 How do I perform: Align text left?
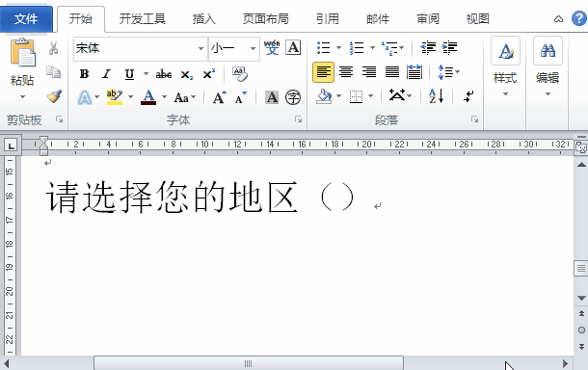(323, 72)
